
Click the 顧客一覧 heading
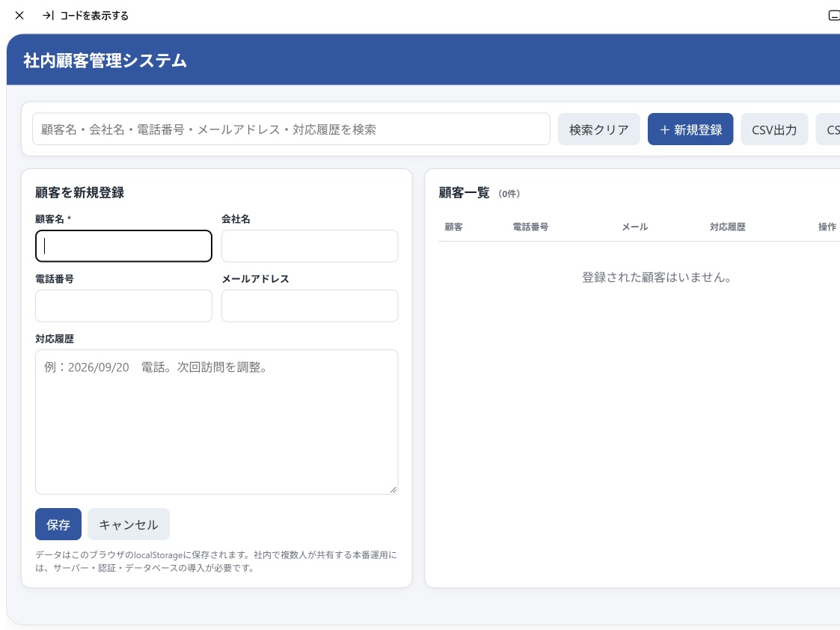click(x=464, y=193)
